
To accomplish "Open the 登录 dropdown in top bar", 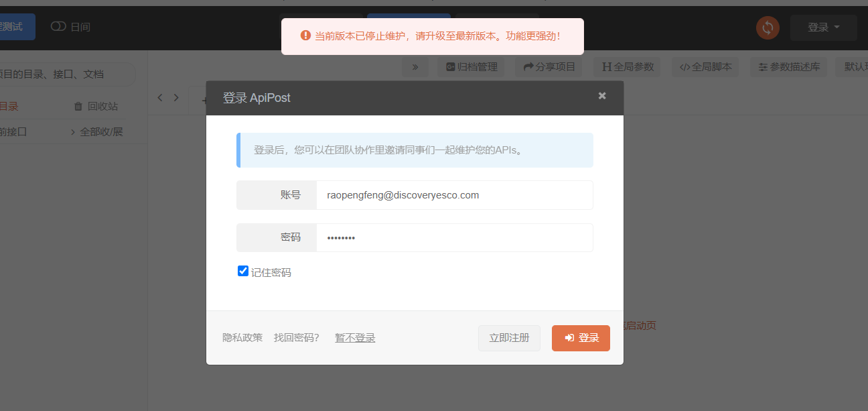I will [823, 27].
